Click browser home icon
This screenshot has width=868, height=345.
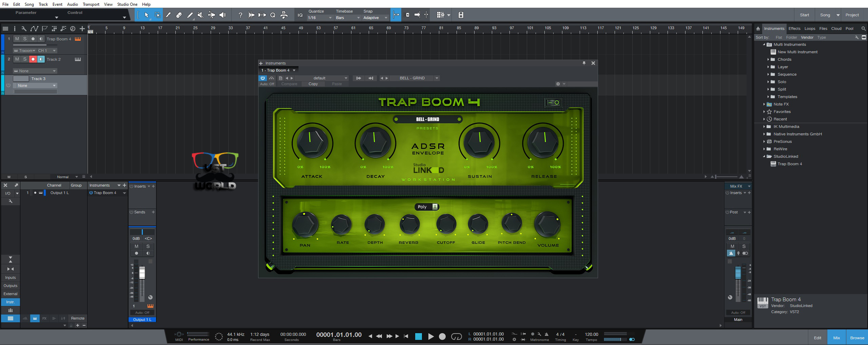coord(758,29)
